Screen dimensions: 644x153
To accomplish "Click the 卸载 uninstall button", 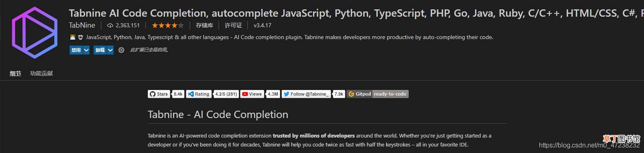I will coord(100,50).
